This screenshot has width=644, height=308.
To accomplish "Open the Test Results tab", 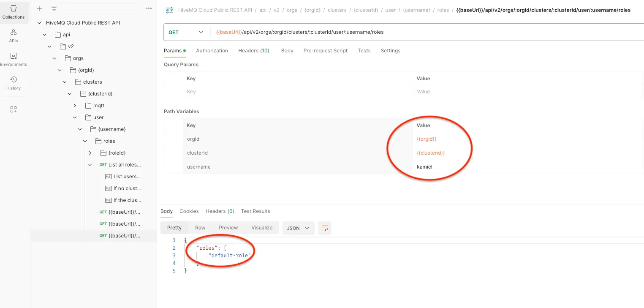I will [255, 211].
